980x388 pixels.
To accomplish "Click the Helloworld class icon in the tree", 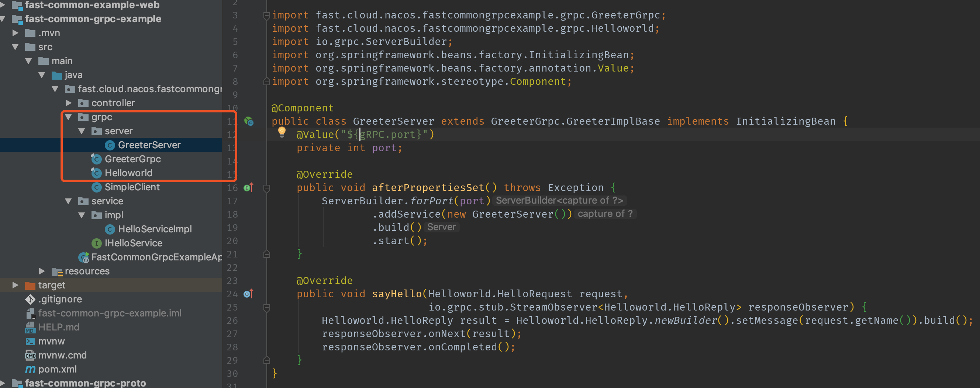I will 96,173.
